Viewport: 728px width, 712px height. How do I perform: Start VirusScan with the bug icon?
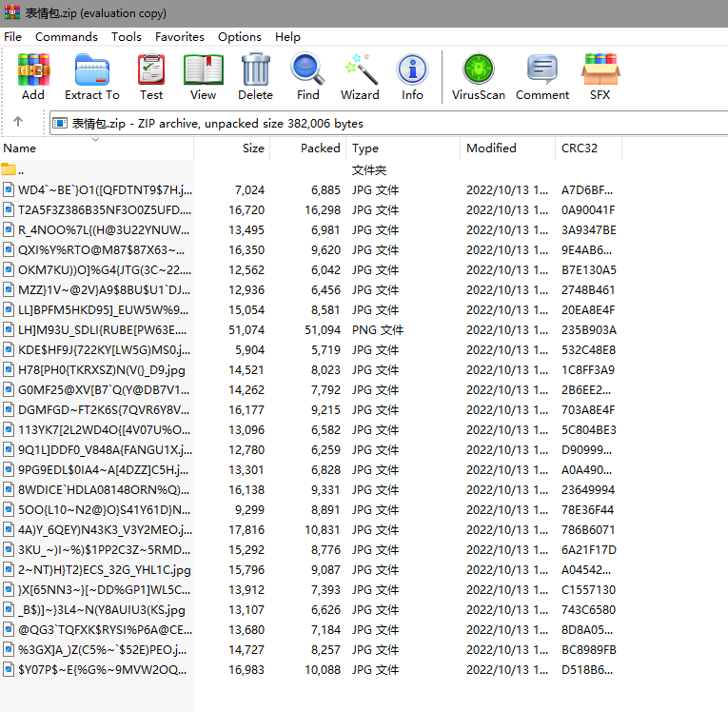479,69
